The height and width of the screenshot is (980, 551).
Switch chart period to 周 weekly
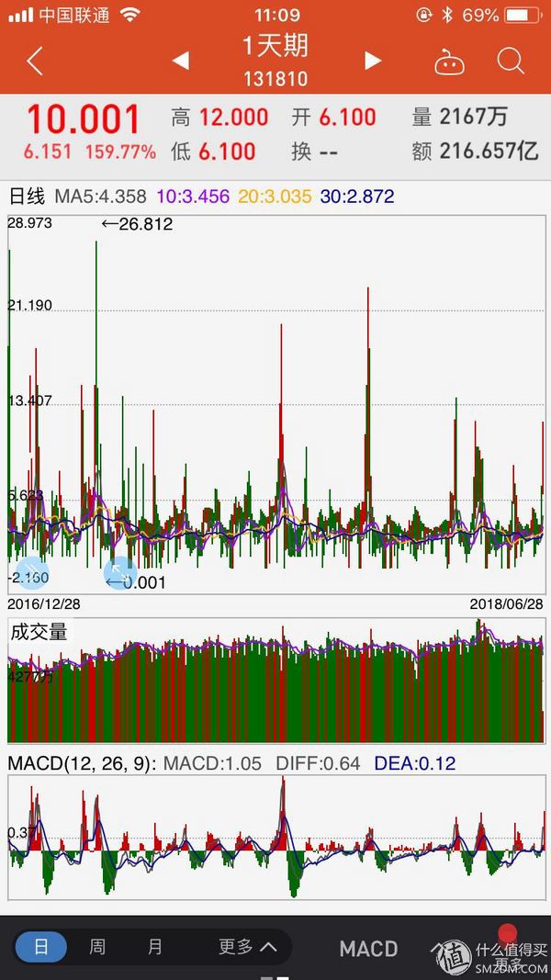[x=97, y=947]
